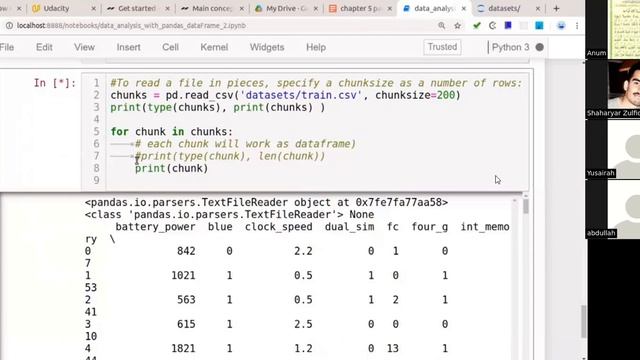The width and height of the screenshot is (640, 360).
Task: Close the Main concepts tab
Action: point(242,8)
